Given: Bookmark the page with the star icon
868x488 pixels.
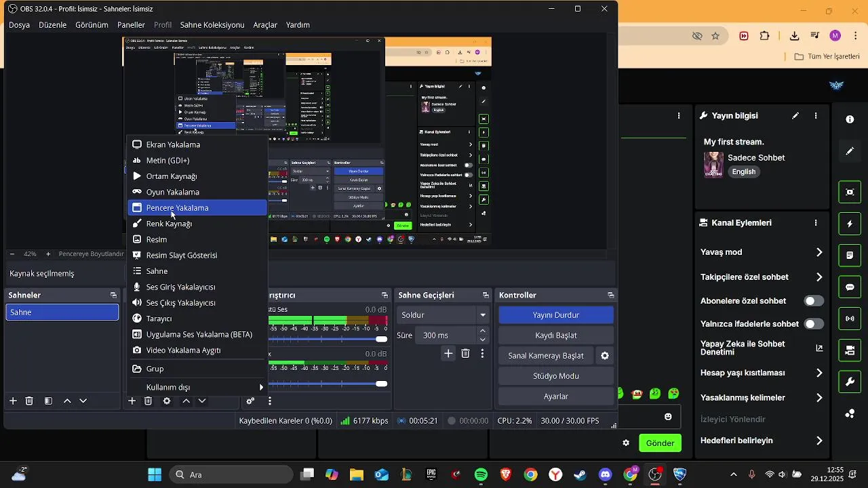Looking at the screenshot, I should (x=715, y=36).
